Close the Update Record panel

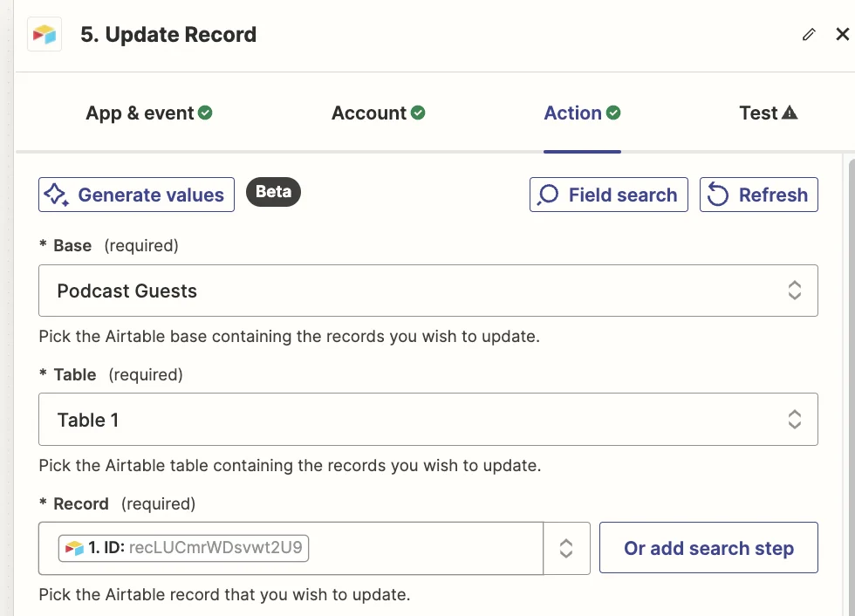coord(842,34)
